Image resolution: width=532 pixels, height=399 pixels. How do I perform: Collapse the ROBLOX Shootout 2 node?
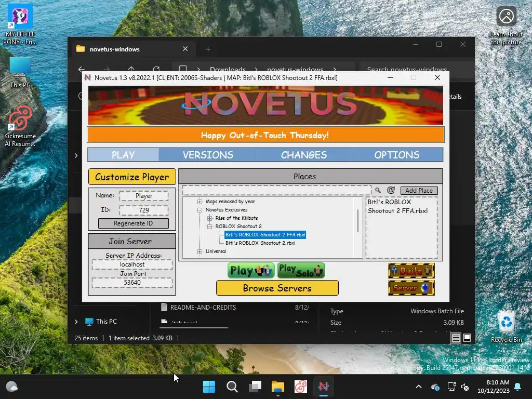[x=210, y=227]
